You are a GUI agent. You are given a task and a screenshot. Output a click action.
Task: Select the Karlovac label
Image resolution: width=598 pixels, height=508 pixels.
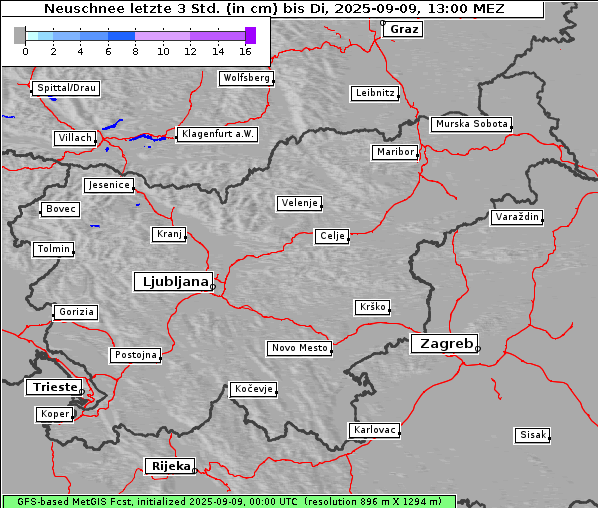coord(375,431)
